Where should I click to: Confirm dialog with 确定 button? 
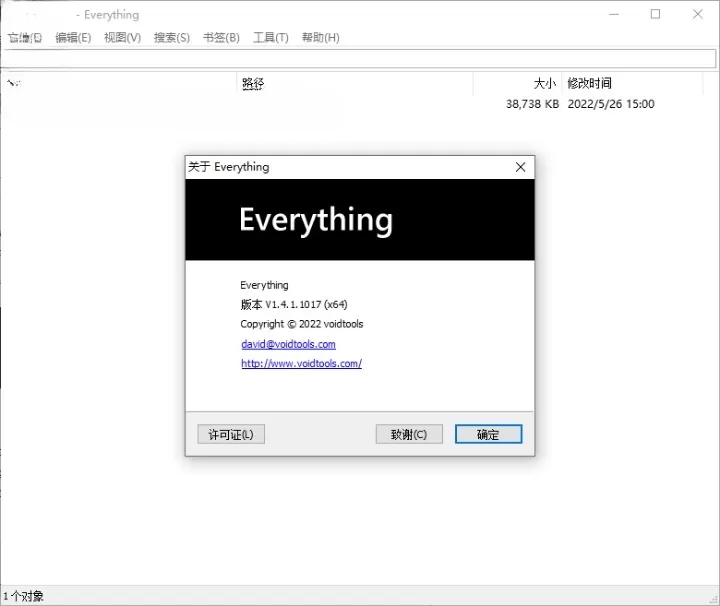[x=489, y=434]
